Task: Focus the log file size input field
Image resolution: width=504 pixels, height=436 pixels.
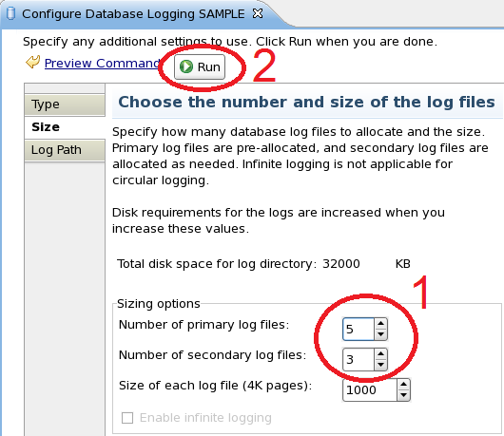Action: point(370,389)
